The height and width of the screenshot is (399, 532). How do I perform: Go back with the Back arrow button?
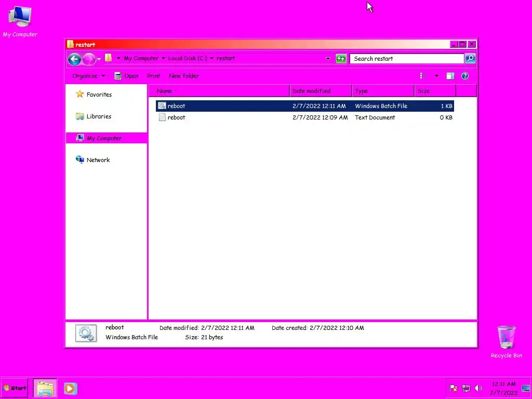pos(74,59)
